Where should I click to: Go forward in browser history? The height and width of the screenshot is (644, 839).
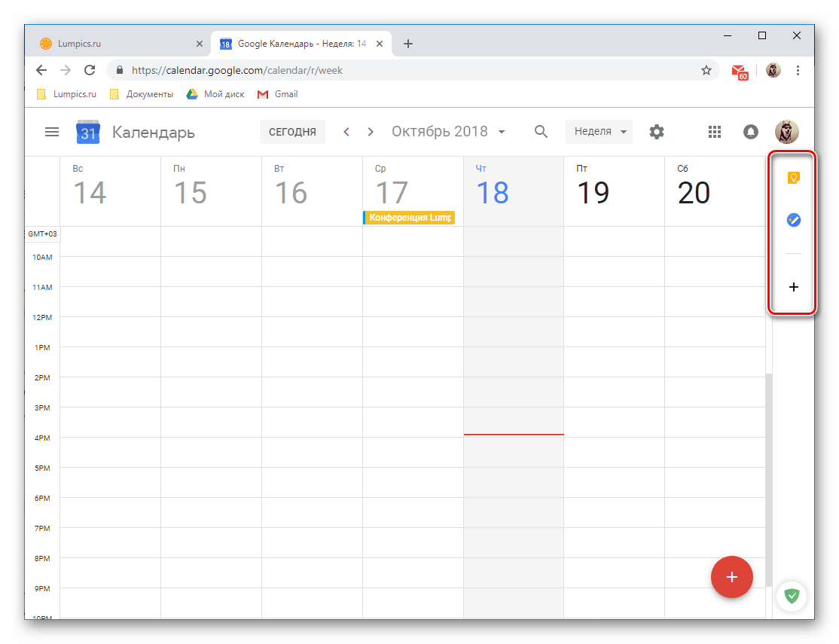[x=66, y=70]
